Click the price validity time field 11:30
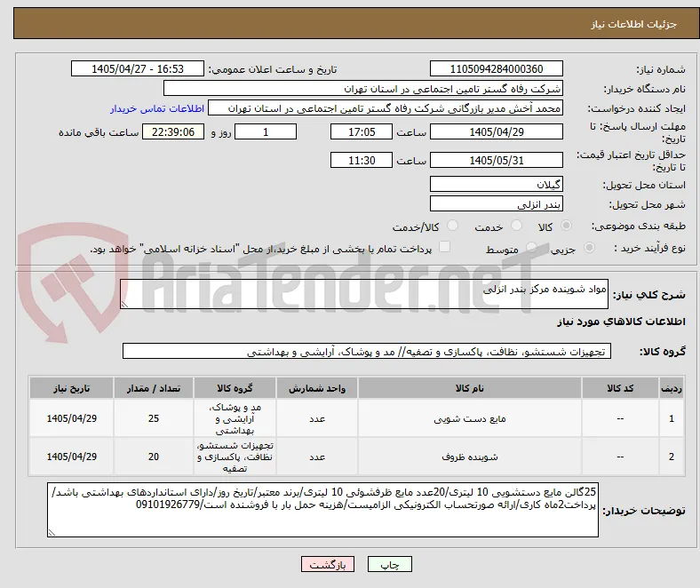The image size is (700, 588). 362,160
